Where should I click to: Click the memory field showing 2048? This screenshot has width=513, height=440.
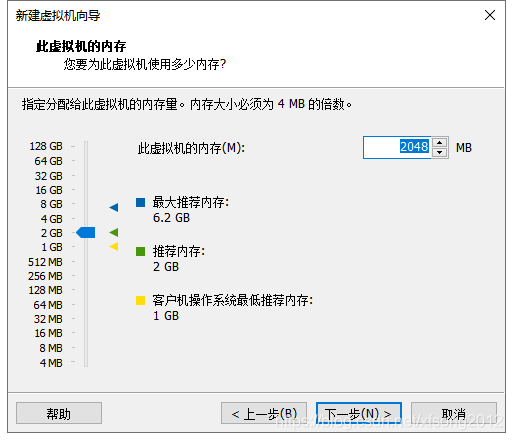[x=397, y=147]
